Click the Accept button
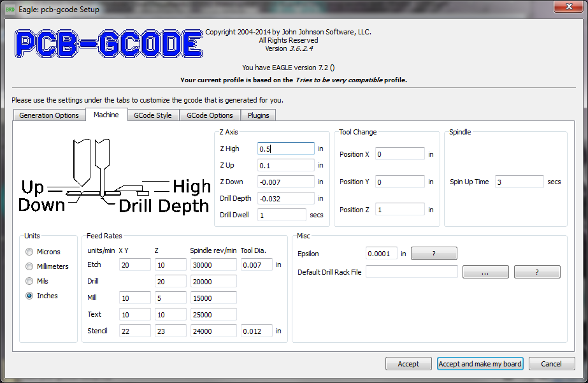Image resolution: width=588 pixels, height=383 pixels. coord(408,363)
